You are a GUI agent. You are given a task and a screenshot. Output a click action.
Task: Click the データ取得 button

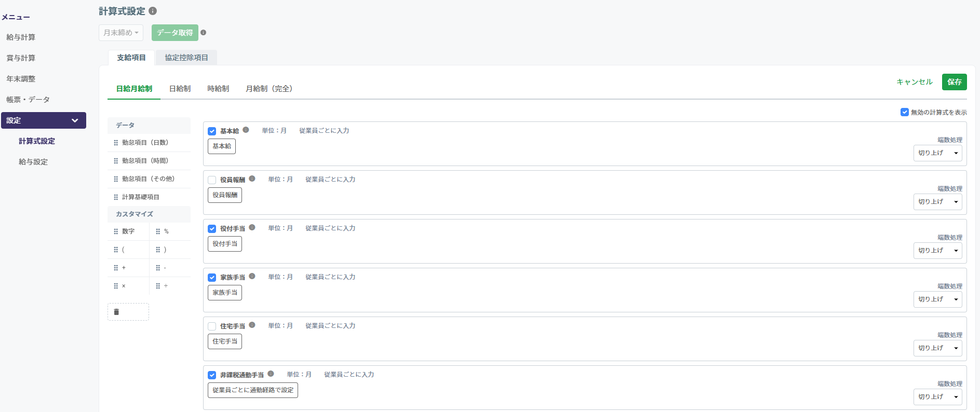pyautogui.click(x=175, y=33)
